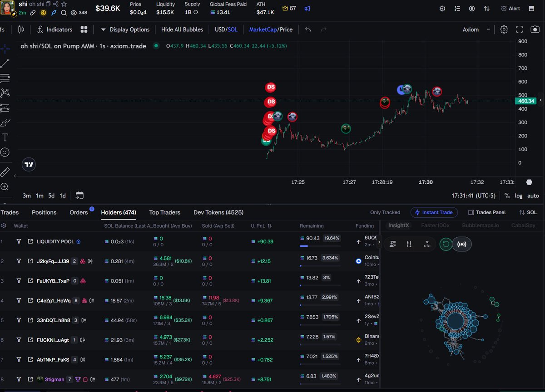Search the token with the magnifier icon
Viewport: 545px width, 392px height.
click(64, 13)
